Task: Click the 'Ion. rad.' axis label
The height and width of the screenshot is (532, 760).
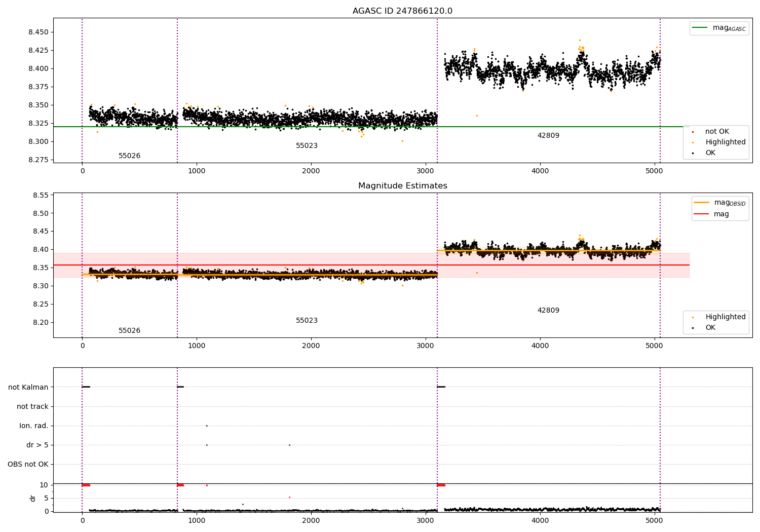Action: (34, 426)
